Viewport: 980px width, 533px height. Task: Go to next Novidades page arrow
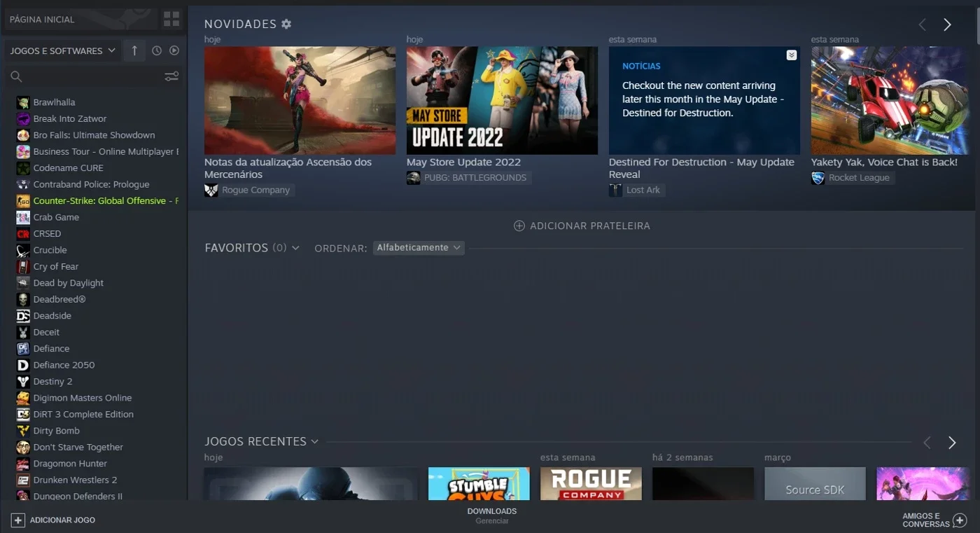pyautogui.click(x=947, y=25)
